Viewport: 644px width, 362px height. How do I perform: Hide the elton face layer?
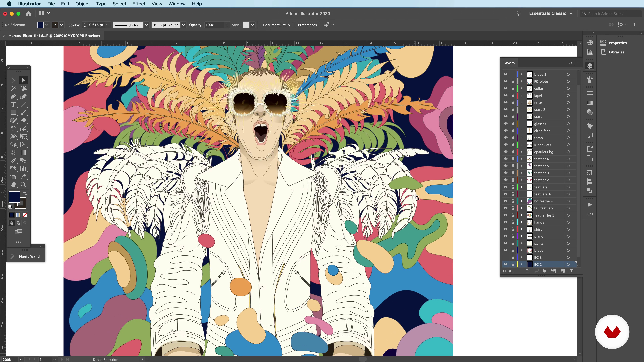point(505,130)
